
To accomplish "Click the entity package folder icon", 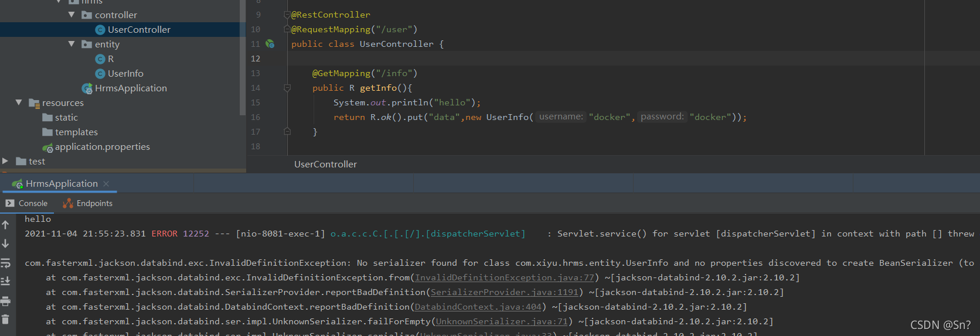I will pyautogui.click(x=87, y=44).
